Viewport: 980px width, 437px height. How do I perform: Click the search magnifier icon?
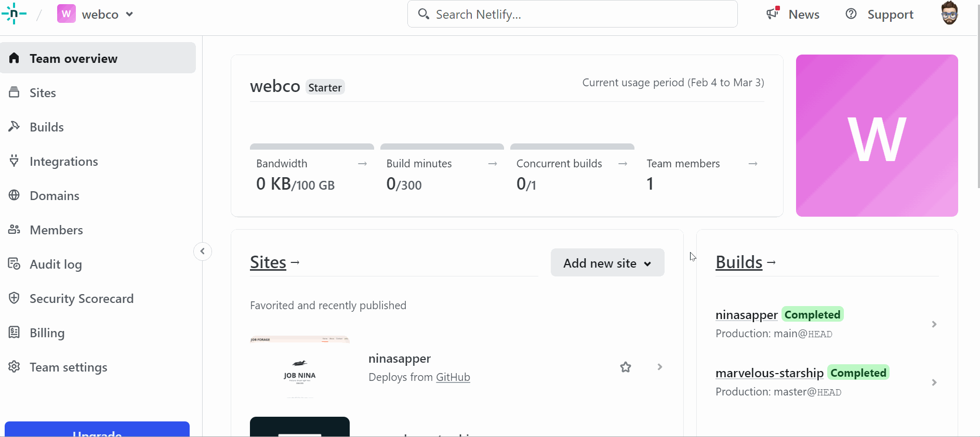423,14
